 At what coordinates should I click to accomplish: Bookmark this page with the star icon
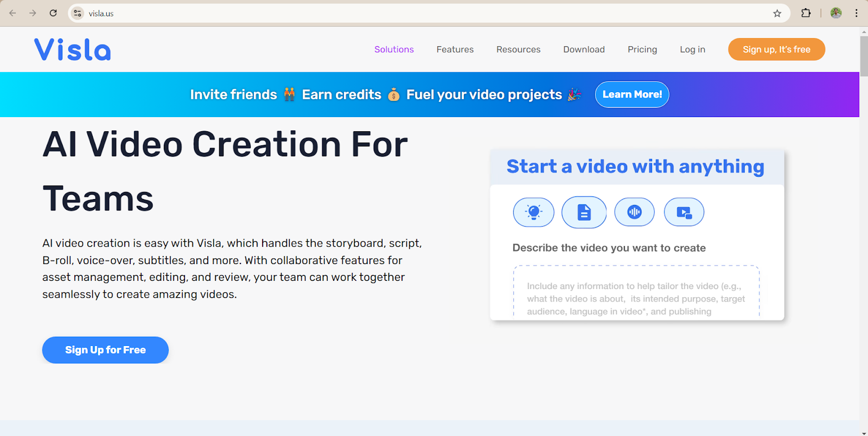[x=777, y=14]
